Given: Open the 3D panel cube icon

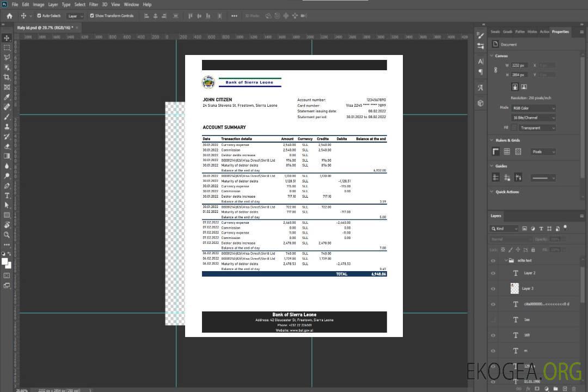Looking at the screenshot, I should click(481, 103).
